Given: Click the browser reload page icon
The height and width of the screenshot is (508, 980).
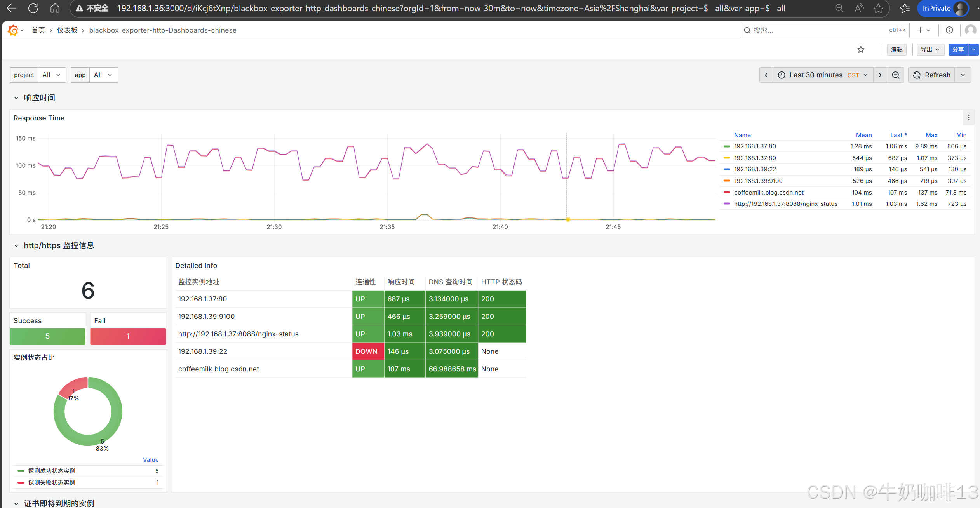Looking at the screenshot, I should [x=33, y=8].
